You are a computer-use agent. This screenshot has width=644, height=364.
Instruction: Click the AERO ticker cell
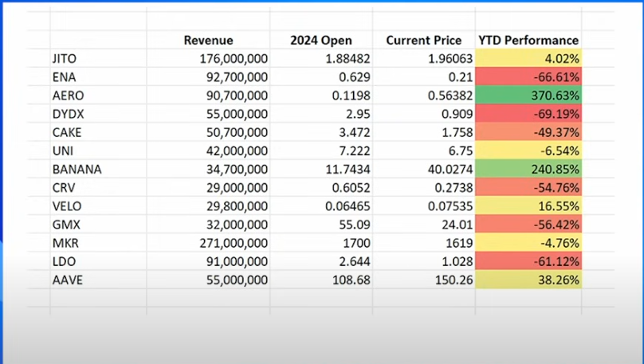point(99,96)
